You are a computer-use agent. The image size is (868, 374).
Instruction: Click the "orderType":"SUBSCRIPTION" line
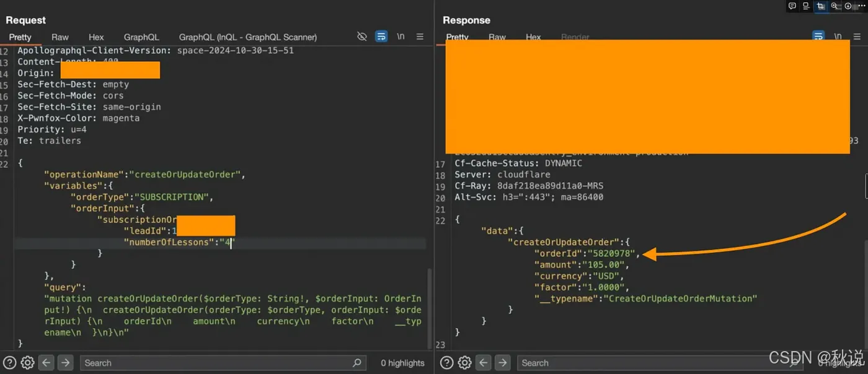point(142,198)
